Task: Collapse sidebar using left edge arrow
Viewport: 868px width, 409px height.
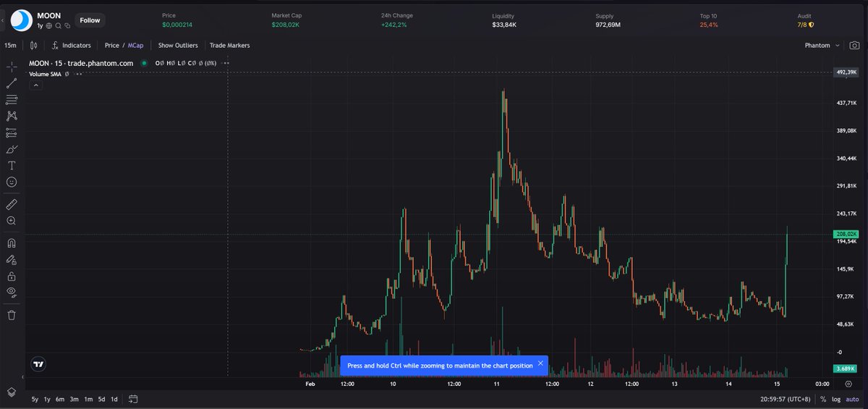Action: pos(3,21)
